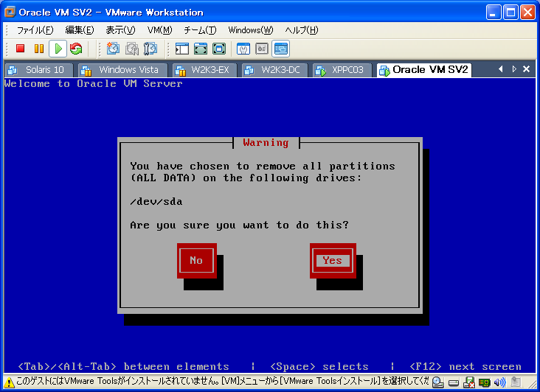This screenshot has width=540, height=392.
Task: Click the Console view toolbar icon
Action: coord(280,49)
